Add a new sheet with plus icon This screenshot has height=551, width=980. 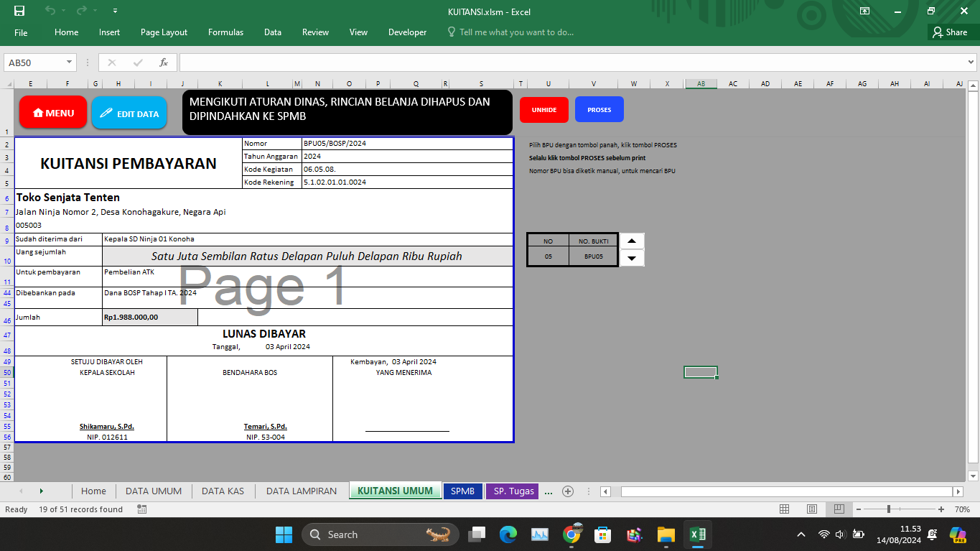click(x=568, y=491)
